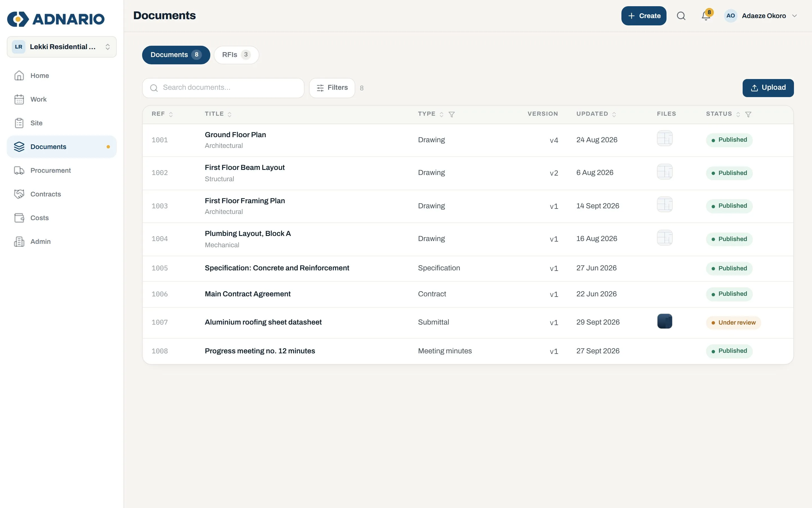Go to Documents in the sidebar

(62, 147)
